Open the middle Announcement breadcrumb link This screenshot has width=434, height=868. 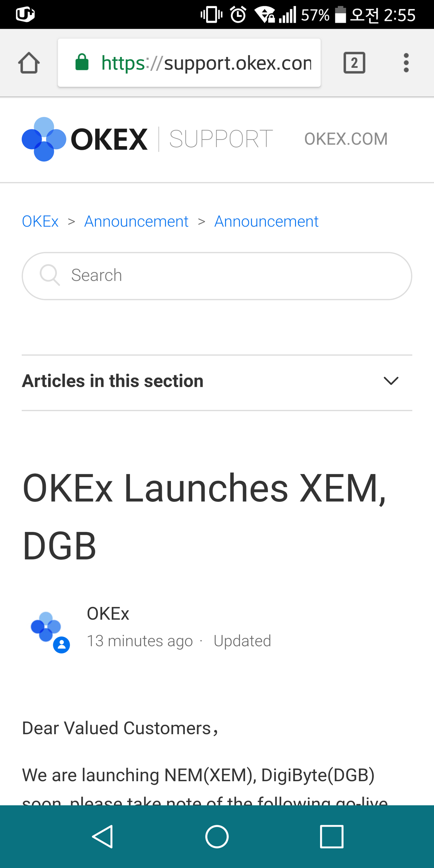136,221
